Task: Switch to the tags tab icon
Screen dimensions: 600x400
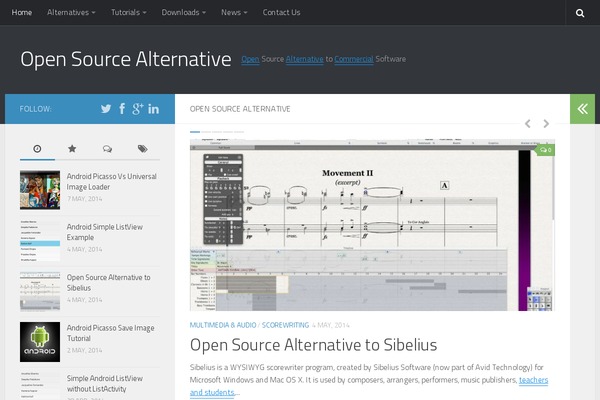Action: pos(142,149)
